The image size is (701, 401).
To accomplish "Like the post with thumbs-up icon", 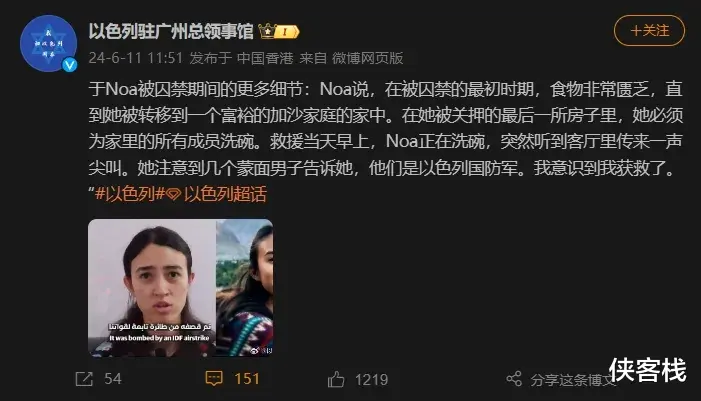I will 336,379.
